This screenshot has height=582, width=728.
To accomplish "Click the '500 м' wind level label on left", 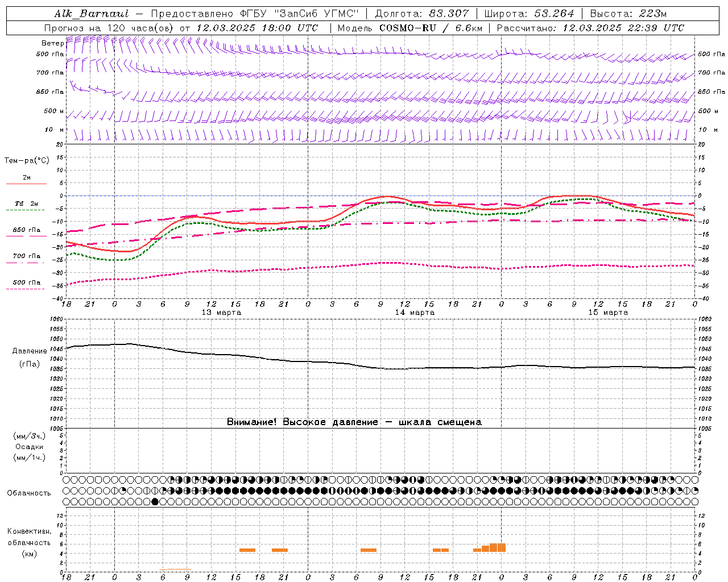I will click(54, 111).
